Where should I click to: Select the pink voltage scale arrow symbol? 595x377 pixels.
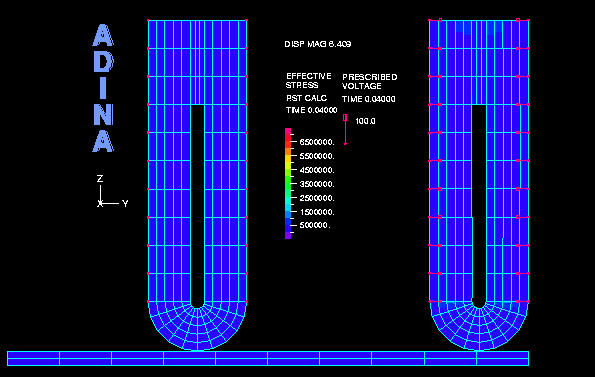pyautogui.click(x=345, y=129)
